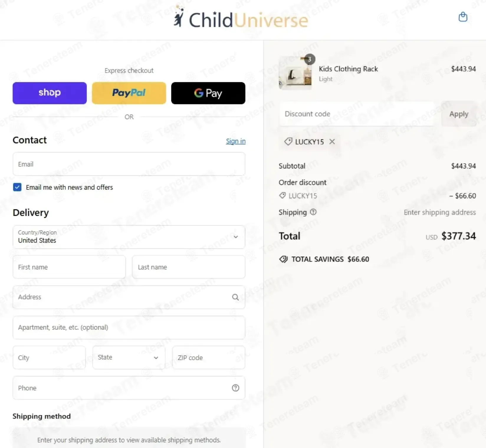Click the Kids Clothing Rack thumbnail
The image size is (486, 448).
pyautogui.click(x=295, y=73)
